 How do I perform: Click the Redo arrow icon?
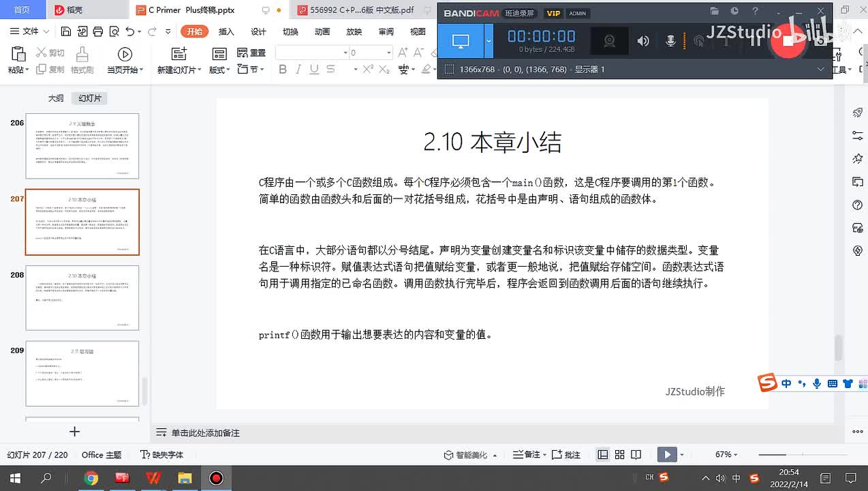(x=152, y=31)
